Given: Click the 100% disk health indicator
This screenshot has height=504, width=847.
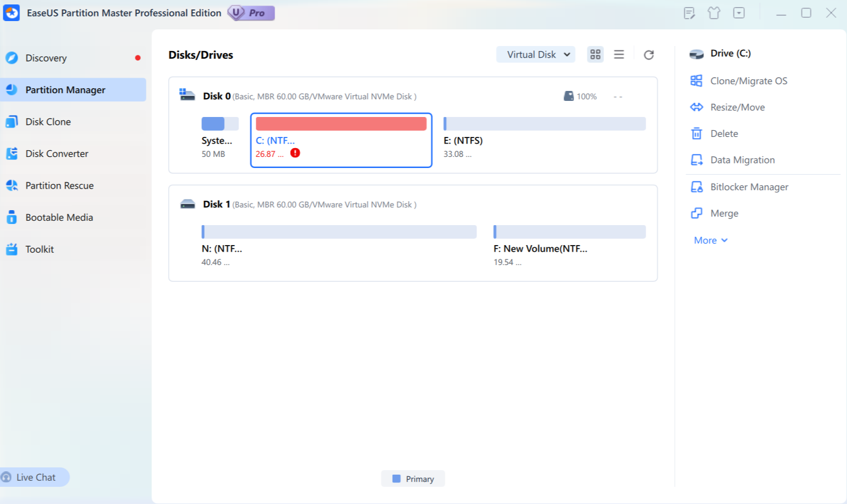Looking at the screenshot, I should [x=580, y=96].
